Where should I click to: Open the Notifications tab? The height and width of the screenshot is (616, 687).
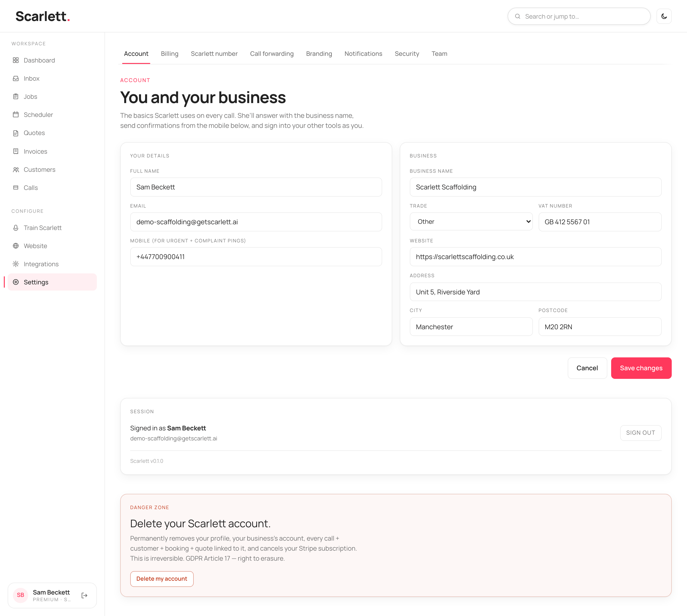[x=364, y=54]
